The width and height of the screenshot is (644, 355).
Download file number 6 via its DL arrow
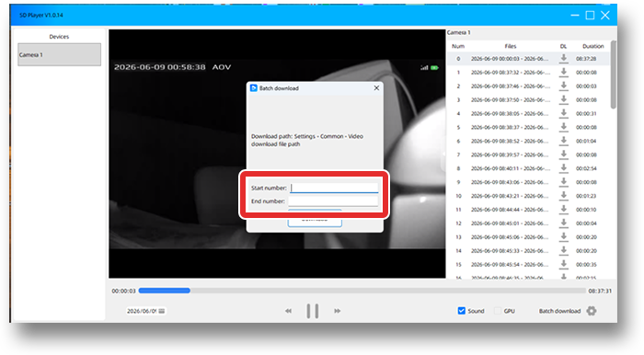tap(563, 141)
